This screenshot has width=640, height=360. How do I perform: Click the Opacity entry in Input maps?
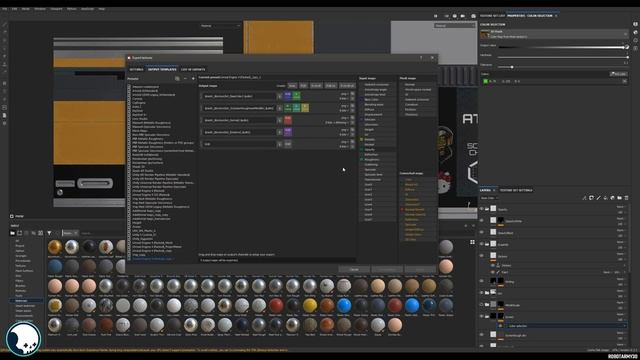(x=377, y=149)
